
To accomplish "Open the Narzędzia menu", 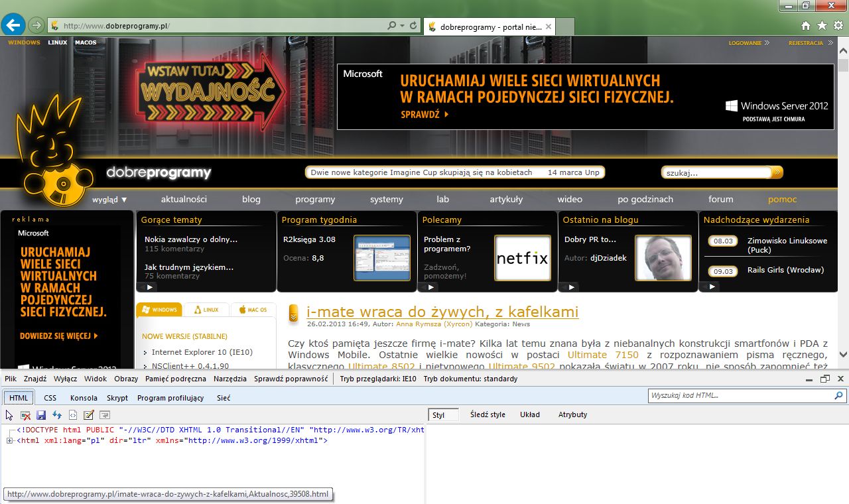I will [x=230, y=379].
